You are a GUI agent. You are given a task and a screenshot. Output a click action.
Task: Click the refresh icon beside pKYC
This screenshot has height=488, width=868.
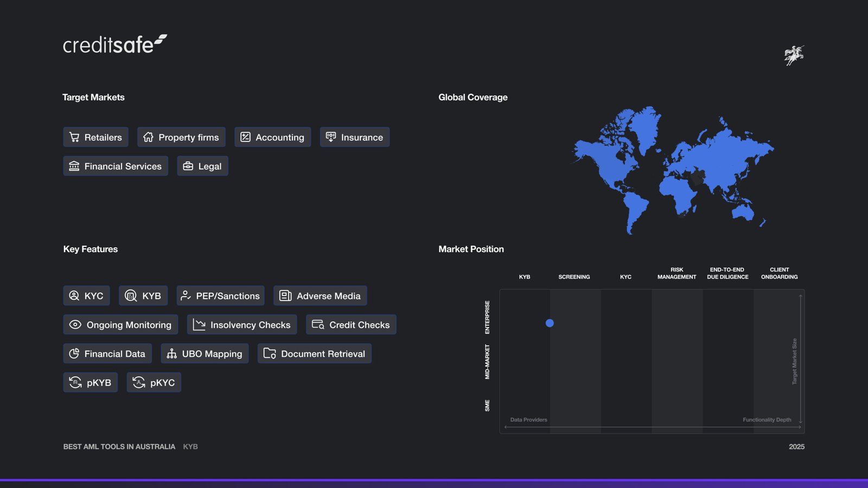(139, 382)
